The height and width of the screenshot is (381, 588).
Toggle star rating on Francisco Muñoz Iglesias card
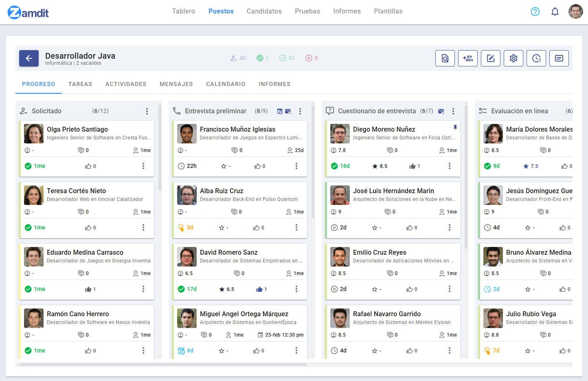[x=224, y=166]
